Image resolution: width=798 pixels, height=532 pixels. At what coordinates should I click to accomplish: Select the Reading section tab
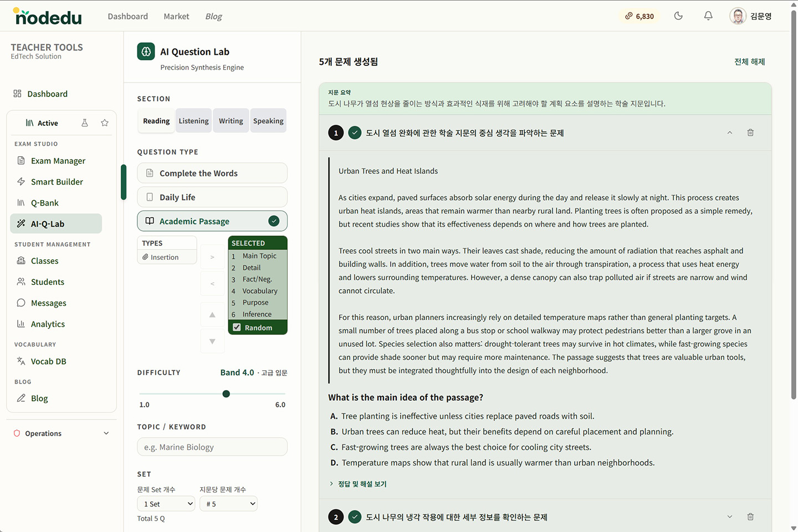point(156,121)
